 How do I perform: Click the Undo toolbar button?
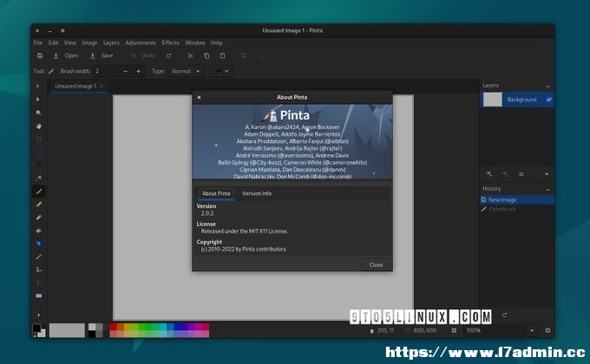(x=143, y=55)
